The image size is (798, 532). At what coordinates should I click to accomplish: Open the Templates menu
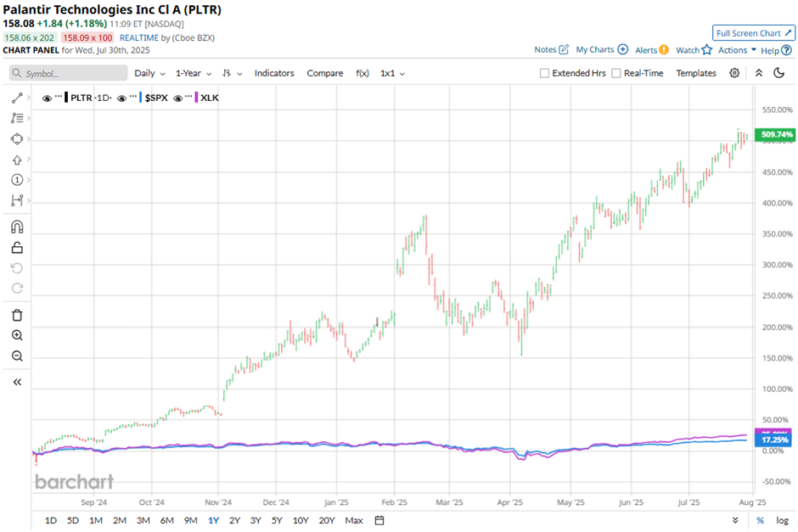coord(696,73)
